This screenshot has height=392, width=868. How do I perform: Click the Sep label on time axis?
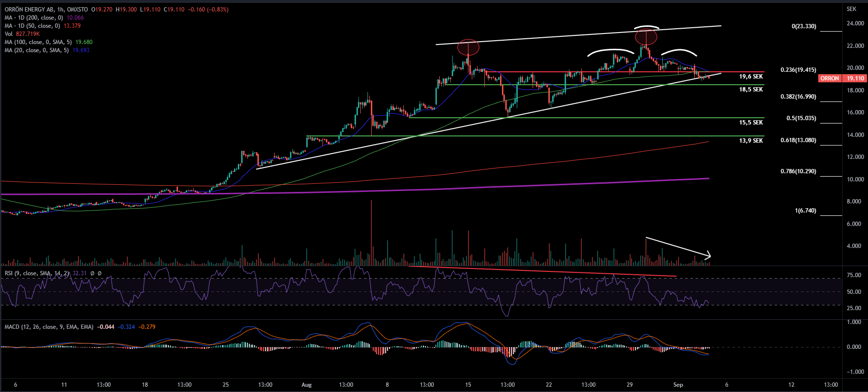tap(678, 385)
